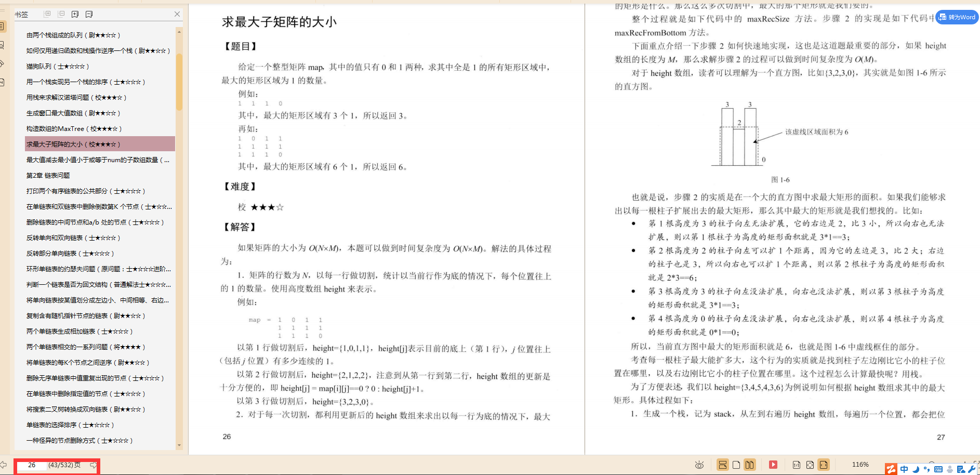980x475 pixels.
Task: Click the eye reading-mode icon
Action: point(700,465)
